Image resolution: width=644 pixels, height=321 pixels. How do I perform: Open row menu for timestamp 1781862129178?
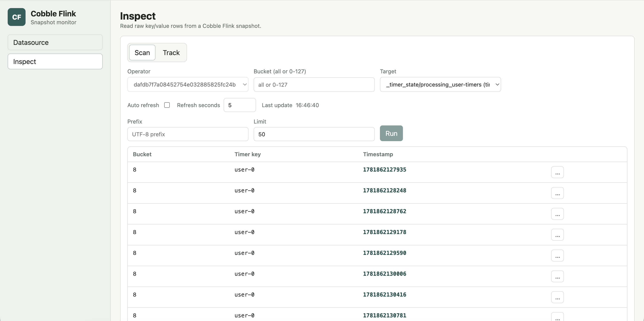[557, 235]
